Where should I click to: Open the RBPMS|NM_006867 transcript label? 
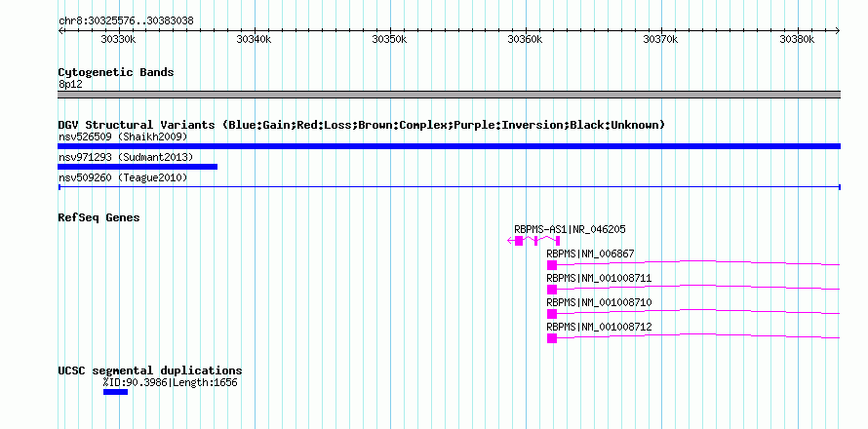click(590, 254)
